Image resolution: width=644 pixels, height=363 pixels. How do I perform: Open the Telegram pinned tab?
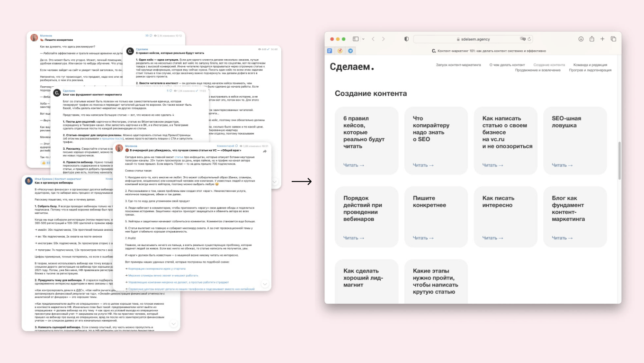[350, 51]
